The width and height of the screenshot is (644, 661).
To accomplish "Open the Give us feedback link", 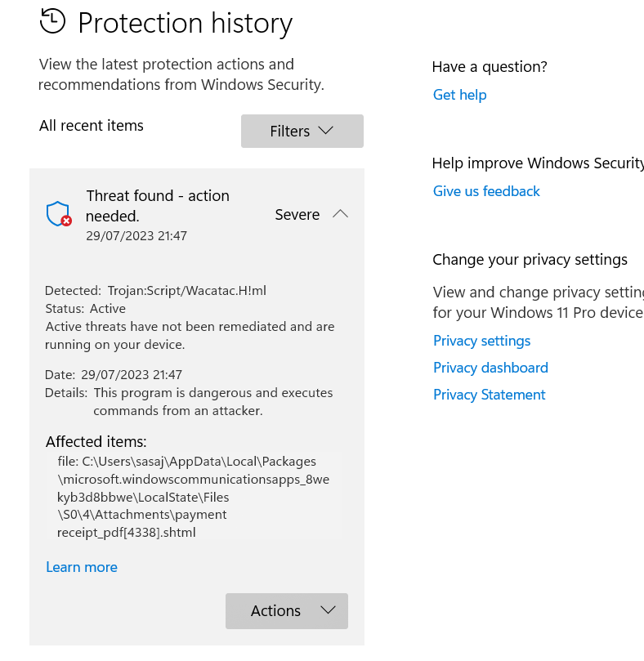I will pos(486,191).
